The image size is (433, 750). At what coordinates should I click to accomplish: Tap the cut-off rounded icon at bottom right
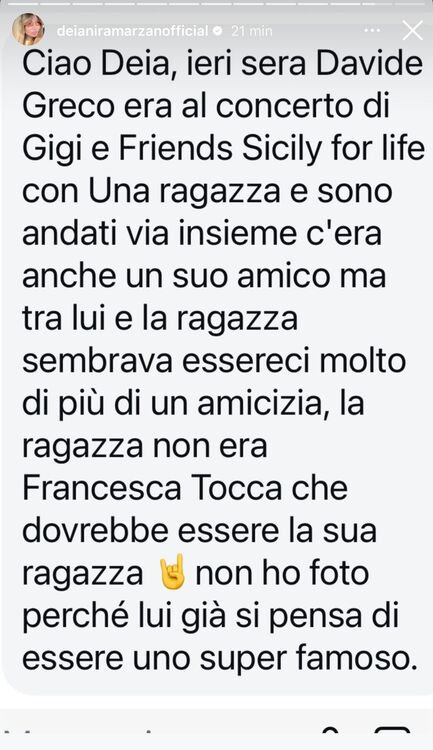[392, 730]
